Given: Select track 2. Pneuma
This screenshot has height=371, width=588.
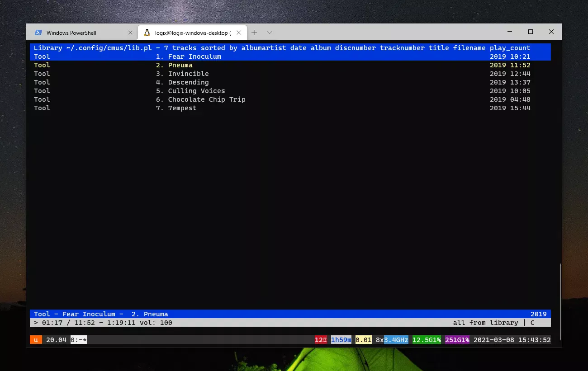Looking at the screenshot, I should 290,65.
